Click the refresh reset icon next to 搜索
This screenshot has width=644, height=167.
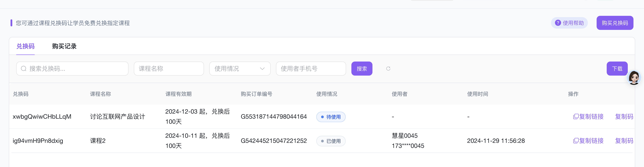coord(388,69)
